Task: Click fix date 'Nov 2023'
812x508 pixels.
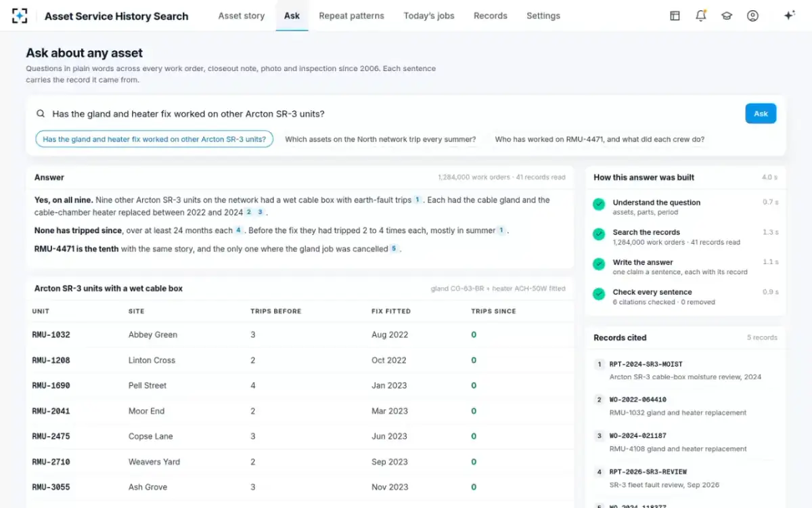Action: (x=390, y=487)
